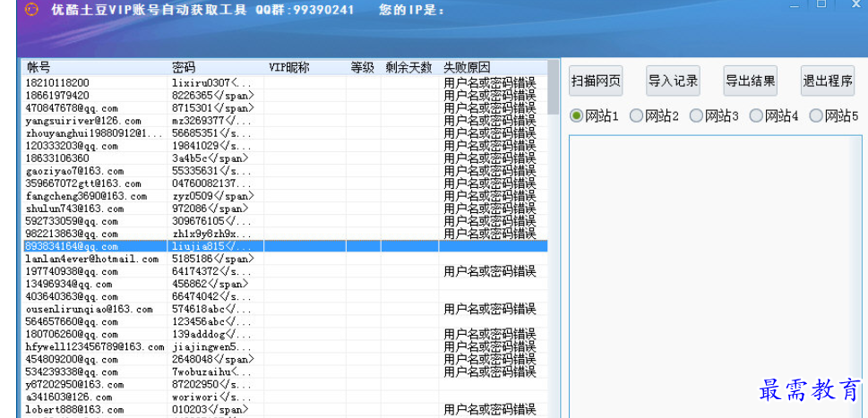Click the 退出程序 button
The image size is (868, 418).
coord(828,81)
